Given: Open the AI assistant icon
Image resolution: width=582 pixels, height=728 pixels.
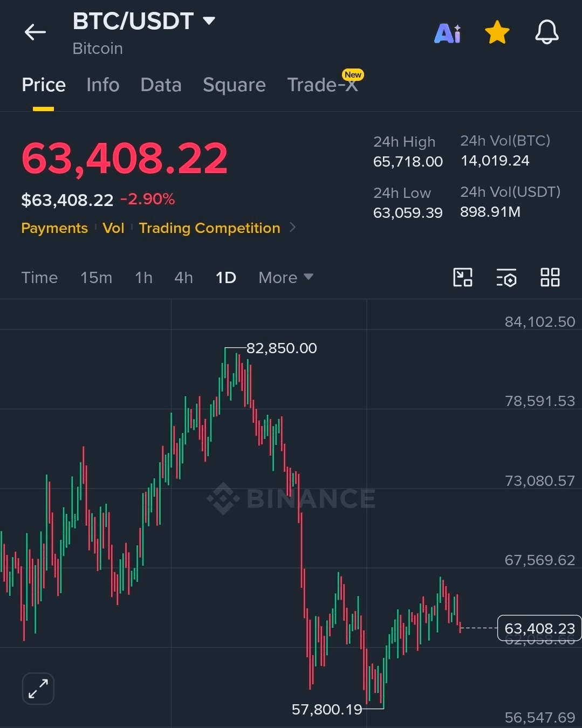Looking at the screenshot, I should pyautogui.click(x=447, y=33).
